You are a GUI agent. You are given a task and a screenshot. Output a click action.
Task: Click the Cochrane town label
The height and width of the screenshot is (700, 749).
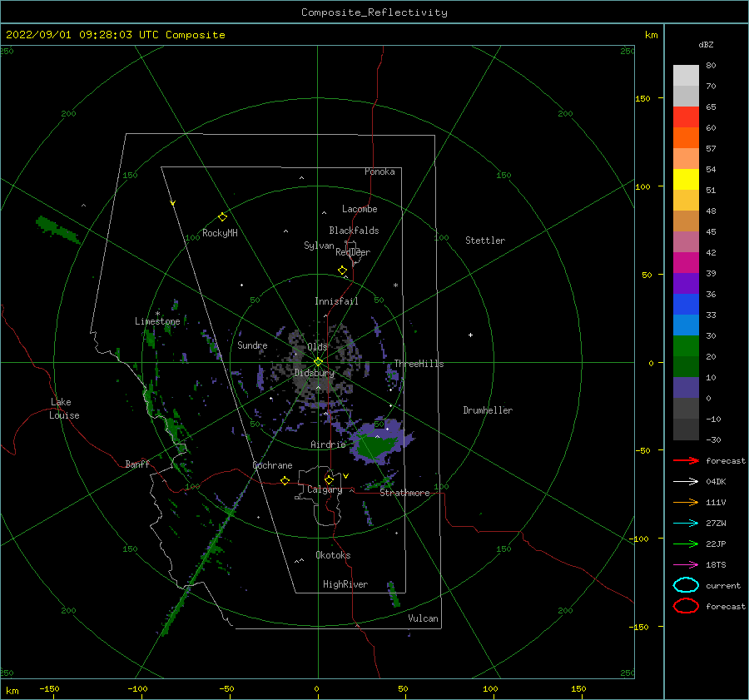[x=272, y=465]
